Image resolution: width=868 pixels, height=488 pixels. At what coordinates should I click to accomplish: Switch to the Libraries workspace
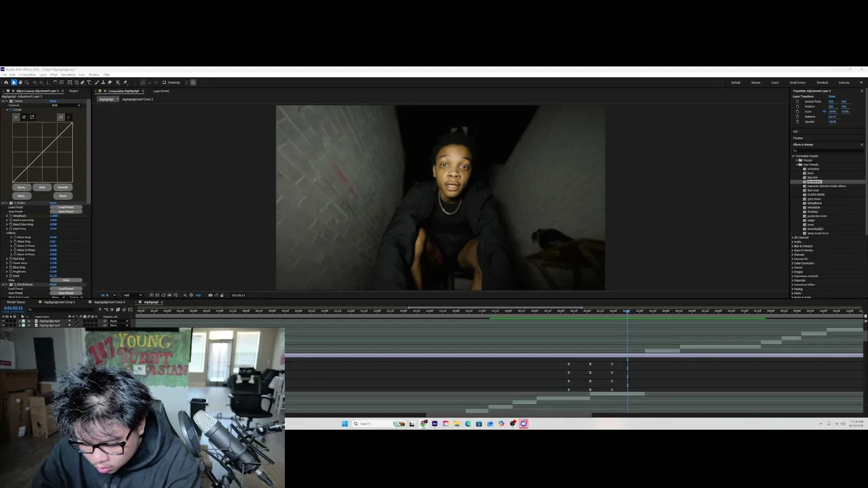click(x=844, y=83)
